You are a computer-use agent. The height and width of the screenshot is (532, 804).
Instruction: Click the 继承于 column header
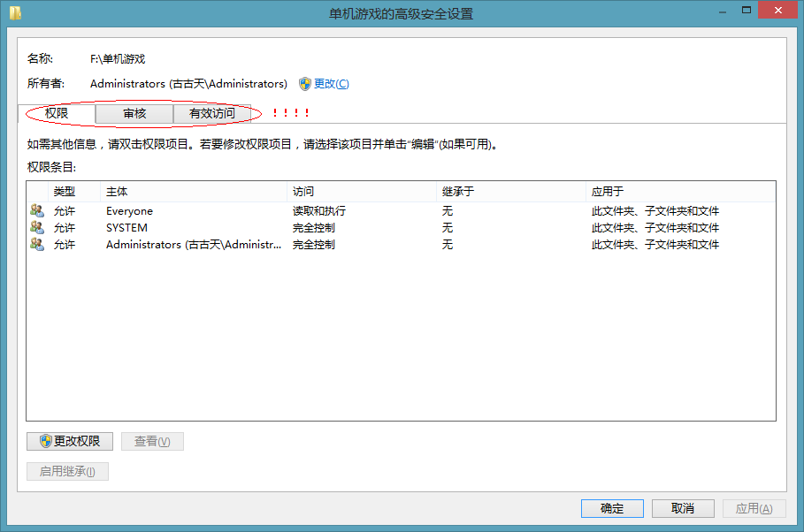510,192
